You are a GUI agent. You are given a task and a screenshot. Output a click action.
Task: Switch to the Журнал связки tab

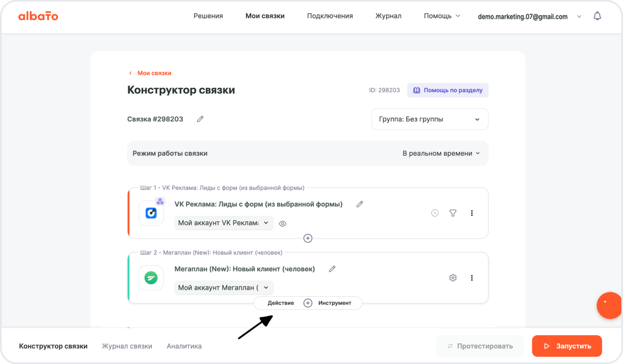coord(127,346)
